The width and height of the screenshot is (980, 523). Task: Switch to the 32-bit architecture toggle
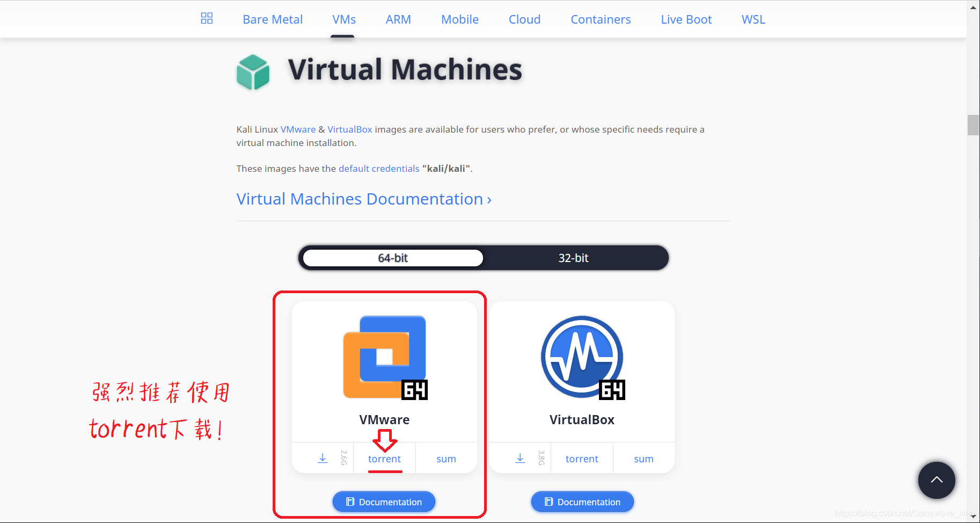[573, 258]
